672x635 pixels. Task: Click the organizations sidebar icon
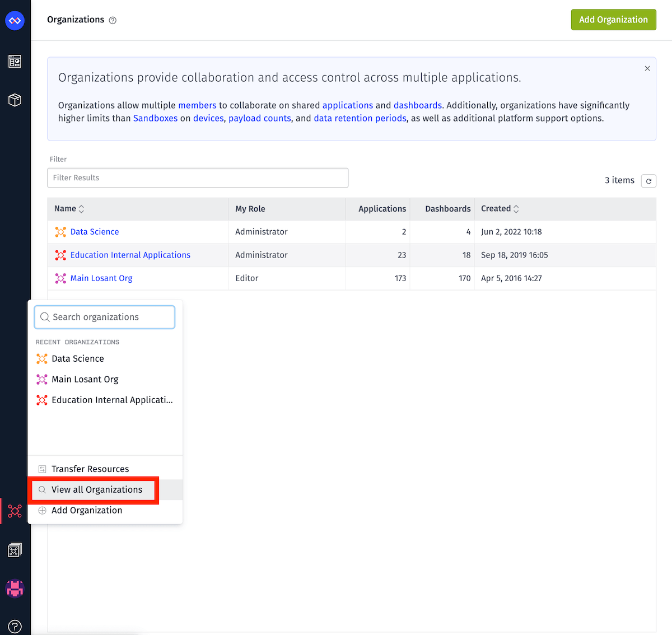(15, 511)
